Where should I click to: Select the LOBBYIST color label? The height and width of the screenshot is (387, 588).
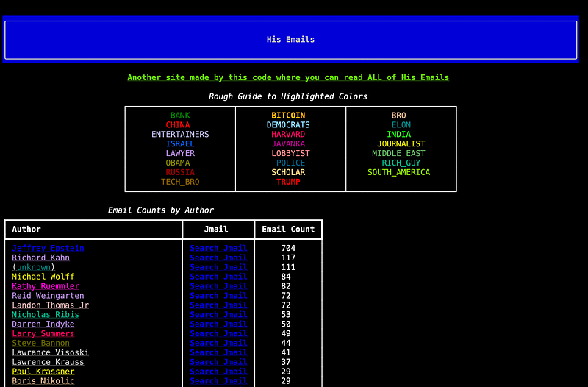[290, 153]
